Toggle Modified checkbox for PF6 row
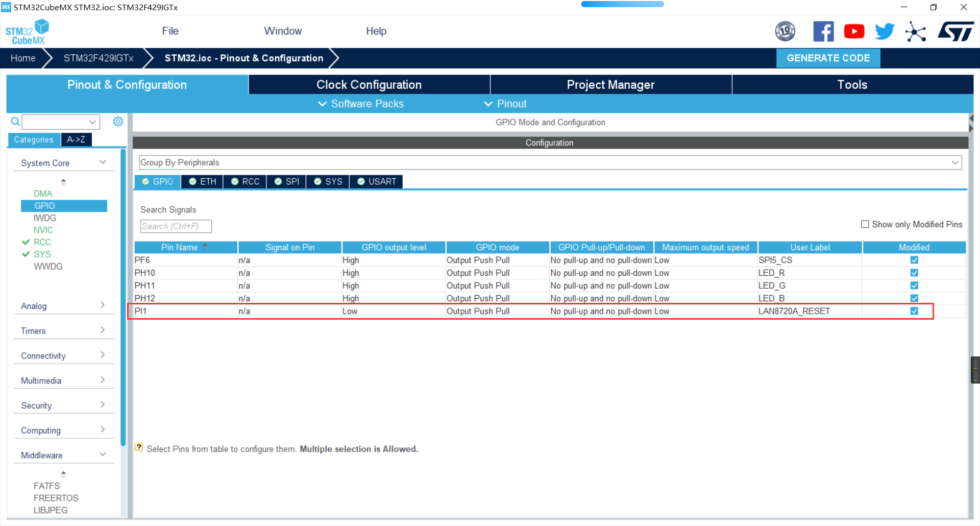This screenshot has width=980, height=526. pos(914,260)
